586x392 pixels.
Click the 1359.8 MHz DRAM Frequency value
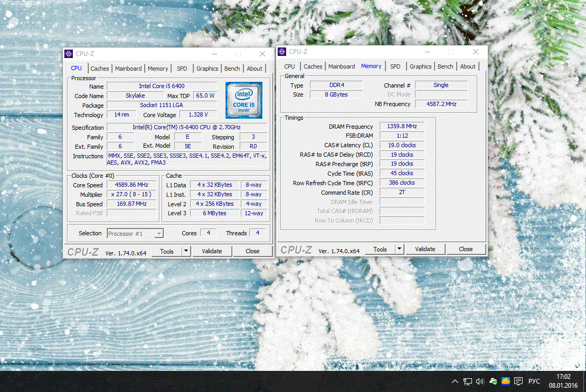point(402,126)
